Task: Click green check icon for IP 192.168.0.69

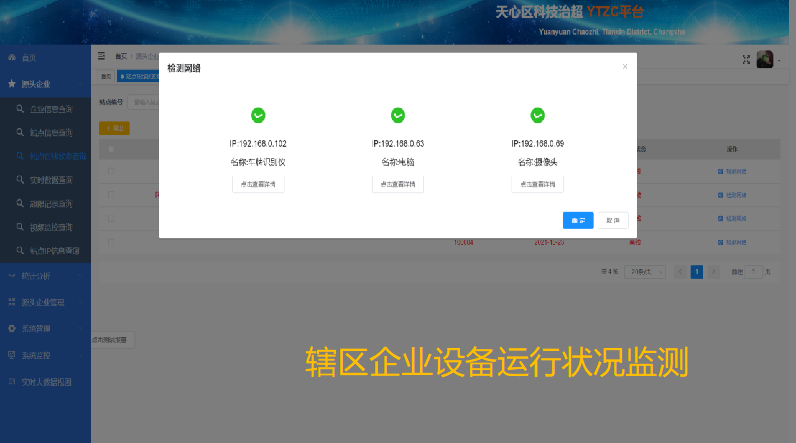Action: [x=537, y=115]
